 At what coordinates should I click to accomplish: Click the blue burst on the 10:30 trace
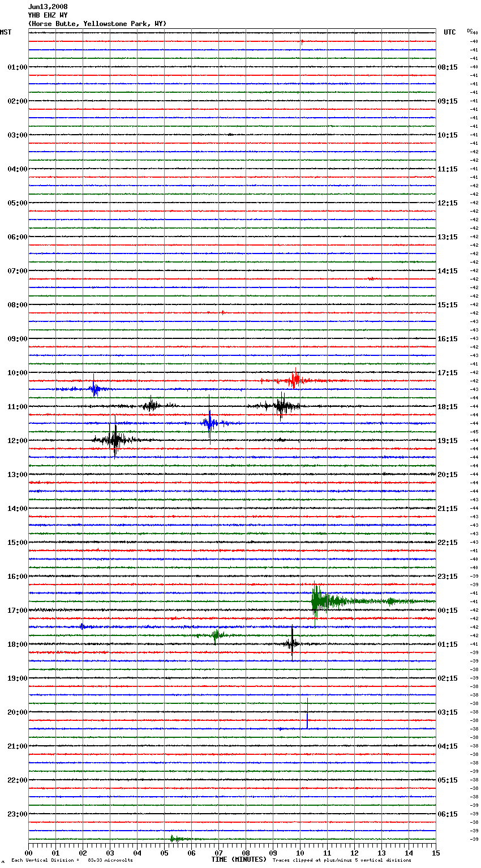coord(95,389)
